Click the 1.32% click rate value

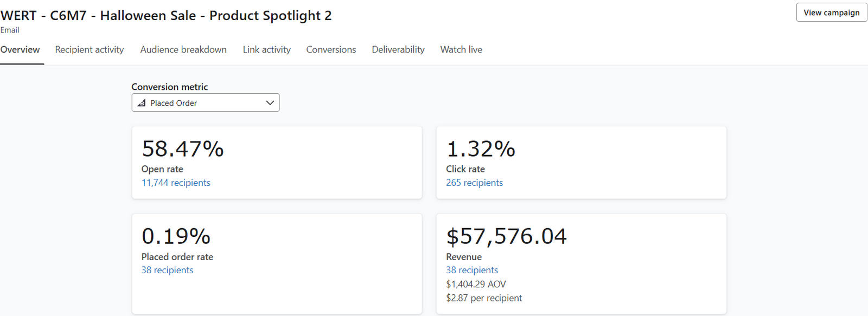[x=480, y=149]
